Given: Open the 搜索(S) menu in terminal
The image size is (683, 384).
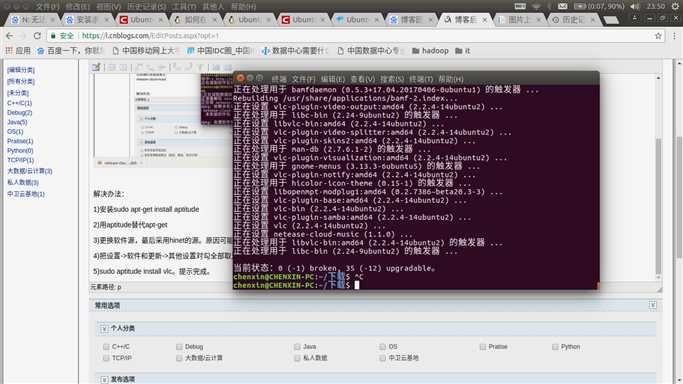Looking at the screenshot, I should (x=392, y=79).
